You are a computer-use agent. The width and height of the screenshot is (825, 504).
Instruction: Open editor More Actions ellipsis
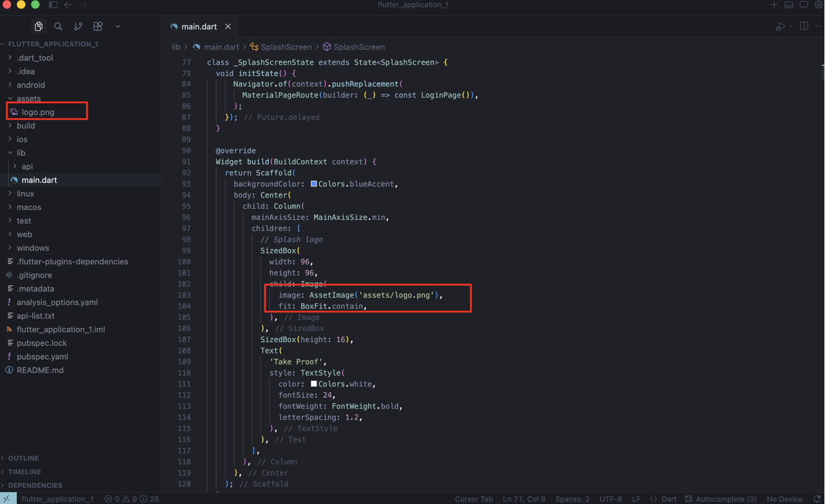(819, 27)
